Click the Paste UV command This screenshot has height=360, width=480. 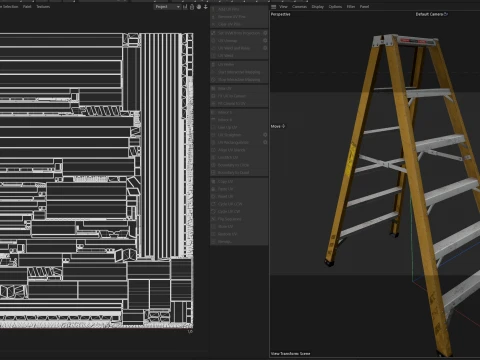[x=239, y=189]
